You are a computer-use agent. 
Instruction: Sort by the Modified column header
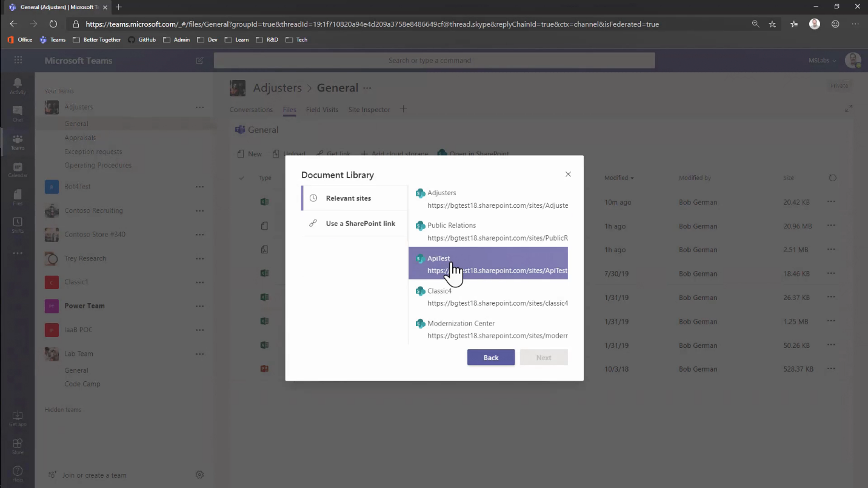pos(619,178)
